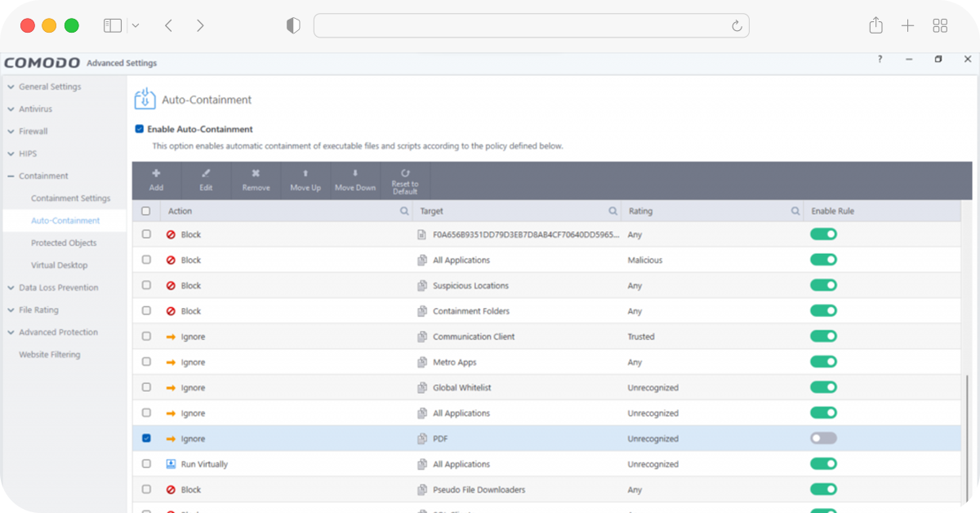This screenshot has height=513, width=980.
Task: Check the Suspicious Locations row checkbox
Action: pyautogui.click(x=146, y=285)
